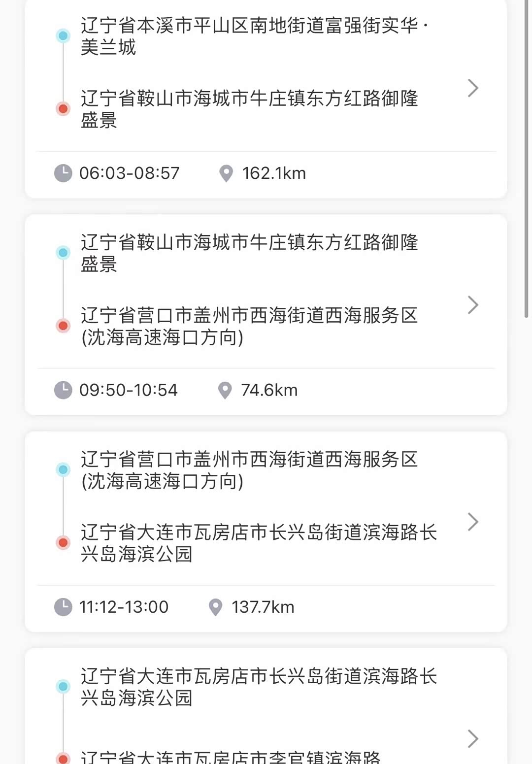
Task: Click blue start dot for 本溪市平山区 trip
Action: click(x=63, y=36)
